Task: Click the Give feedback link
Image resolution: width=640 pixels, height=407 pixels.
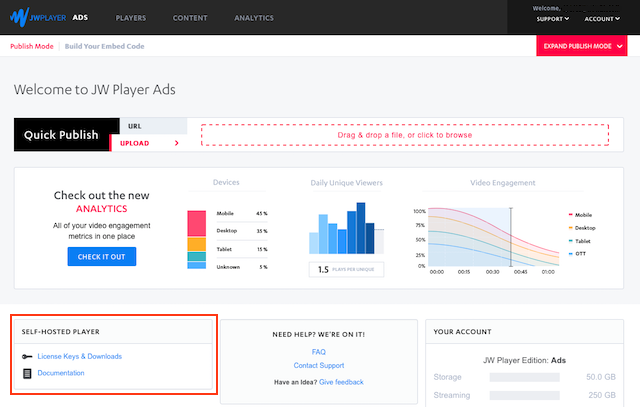Action: (341, 382)
